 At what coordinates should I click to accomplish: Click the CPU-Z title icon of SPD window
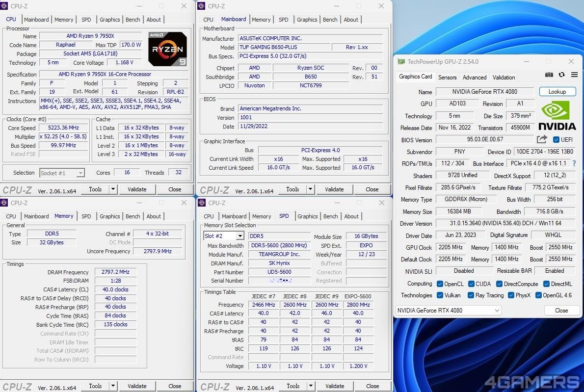[202, 203]
